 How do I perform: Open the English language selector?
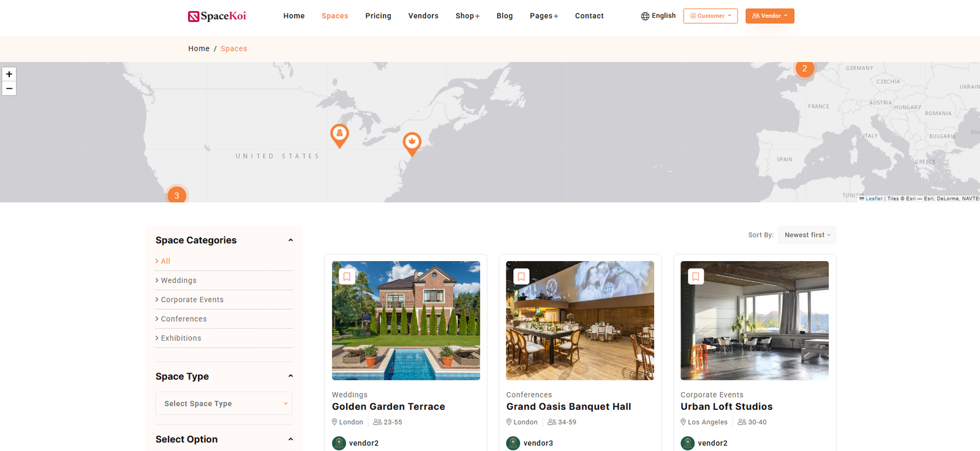(x=658, y=16)
